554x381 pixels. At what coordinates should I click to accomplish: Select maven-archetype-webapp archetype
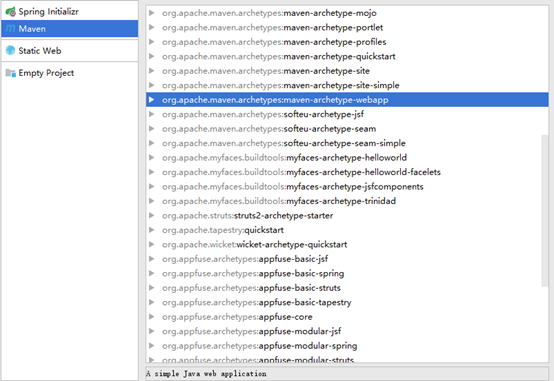347,100
